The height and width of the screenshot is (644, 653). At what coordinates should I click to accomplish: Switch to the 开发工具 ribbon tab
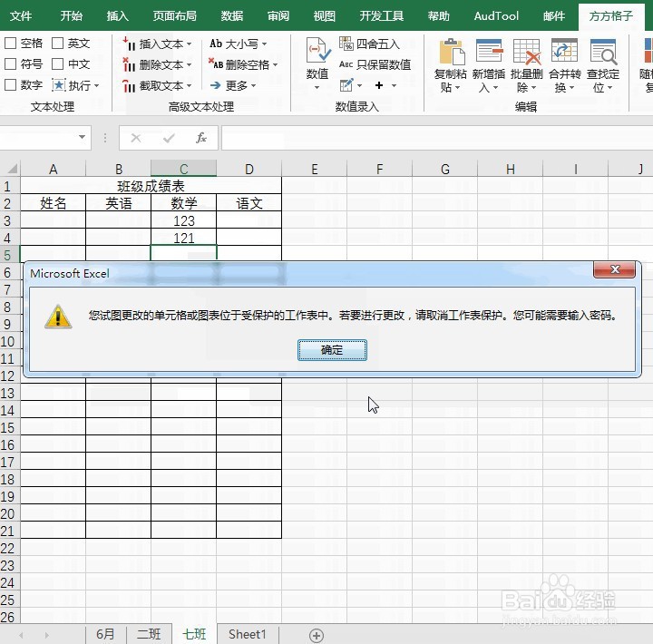pos(382,15)
